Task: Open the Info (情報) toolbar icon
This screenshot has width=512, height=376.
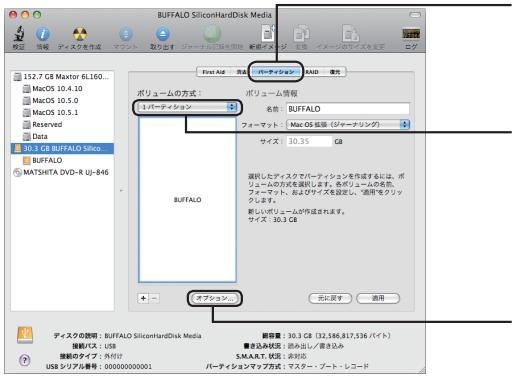Action: [x=42, y=34]
